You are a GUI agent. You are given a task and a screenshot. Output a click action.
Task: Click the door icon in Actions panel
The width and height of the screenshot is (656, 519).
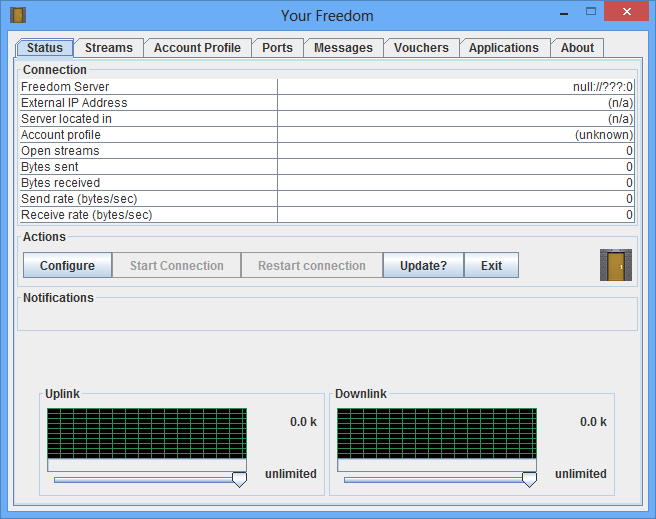click(x=616, y=266)
